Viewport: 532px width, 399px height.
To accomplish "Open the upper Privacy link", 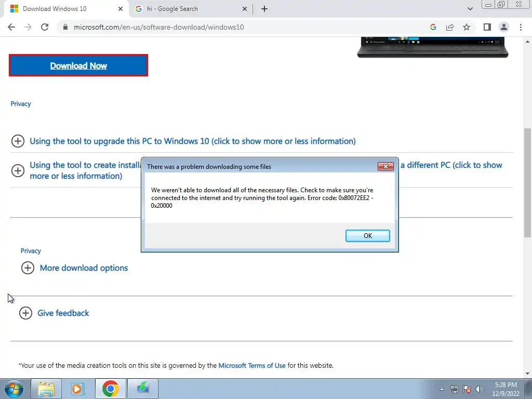I will (21, 104).
